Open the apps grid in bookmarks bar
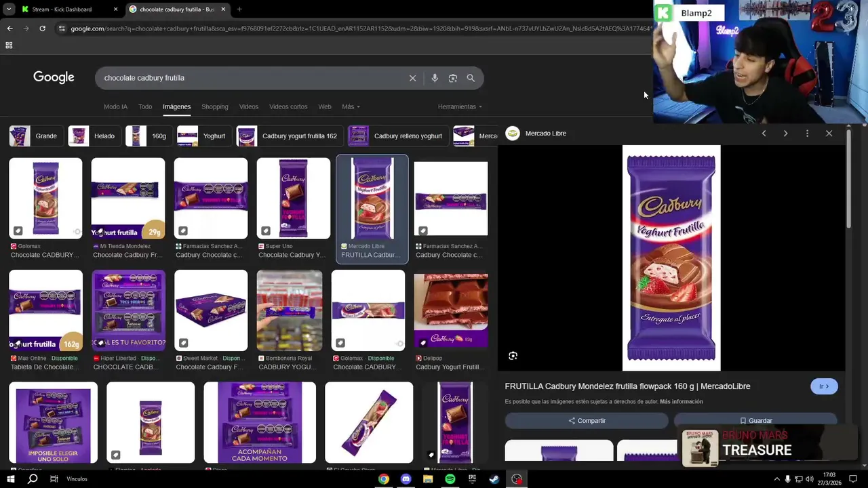Screen dimensions: 868x488 coord(9,45)
